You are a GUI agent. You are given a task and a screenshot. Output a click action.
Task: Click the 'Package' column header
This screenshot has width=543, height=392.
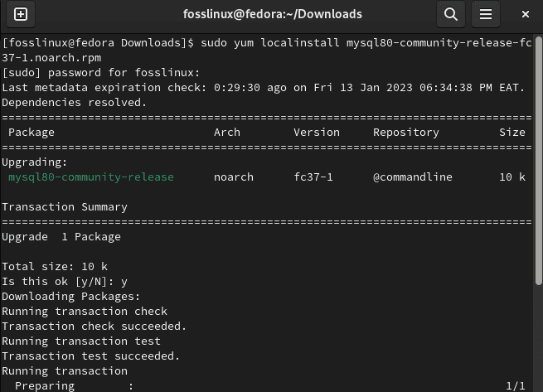click(x=32, y=133)
